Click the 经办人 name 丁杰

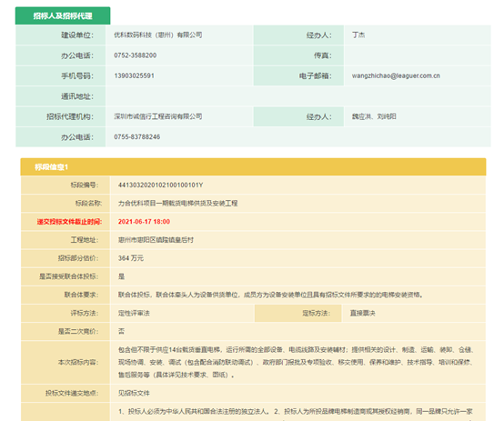coord(358,35)
